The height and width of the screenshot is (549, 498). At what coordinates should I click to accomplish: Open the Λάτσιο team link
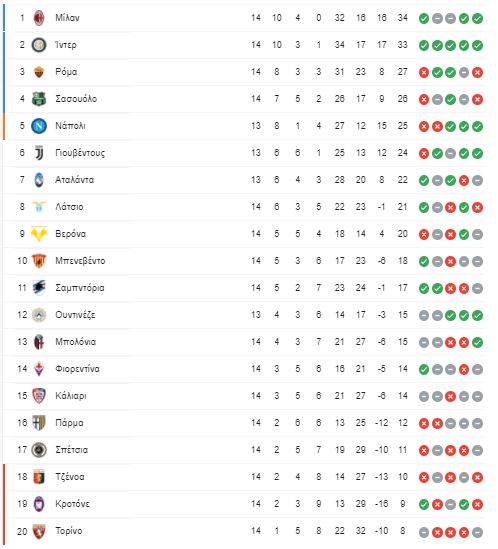tap(69, 207)
